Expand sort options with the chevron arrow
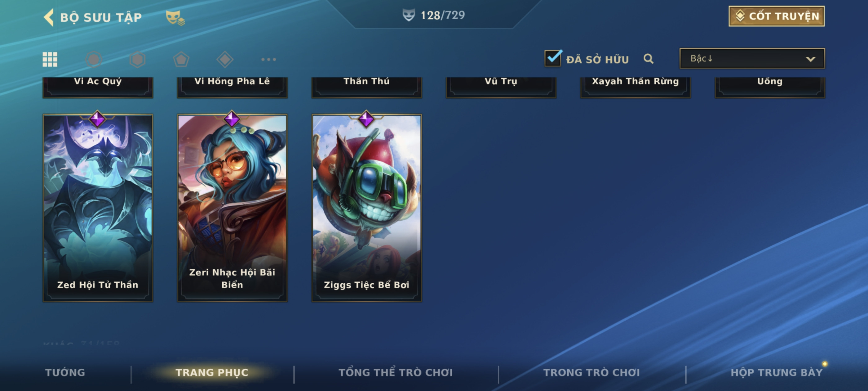This screenshot has width=868, height=391. [810, 59]
